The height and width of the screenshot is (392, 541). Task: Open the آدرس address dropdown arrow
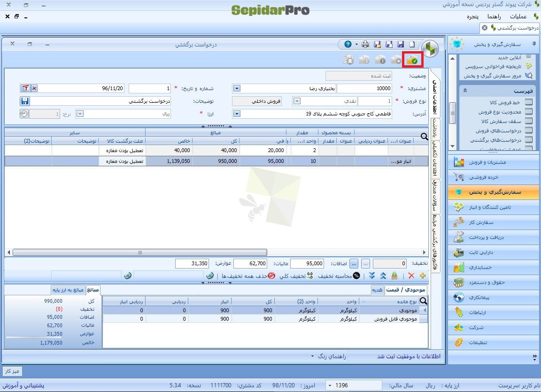click(236, 114)
